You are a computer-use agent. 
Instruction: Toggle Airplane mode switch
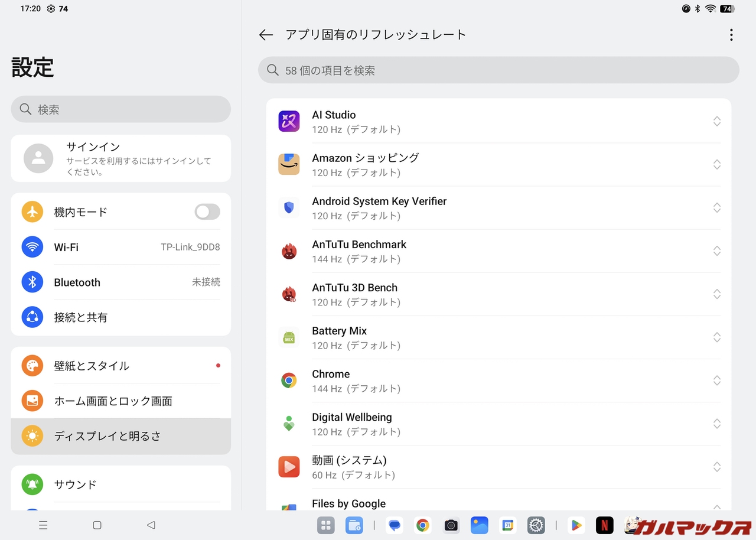click(x=207, y=212)
